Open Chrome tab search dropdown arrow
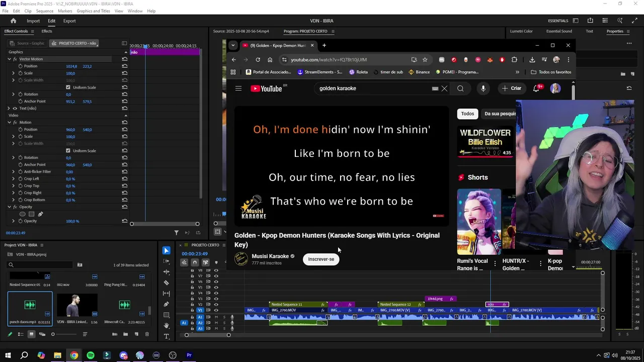The width and height of the screenshot is (644, 362). pyautogui.click(x=233, y=45)
